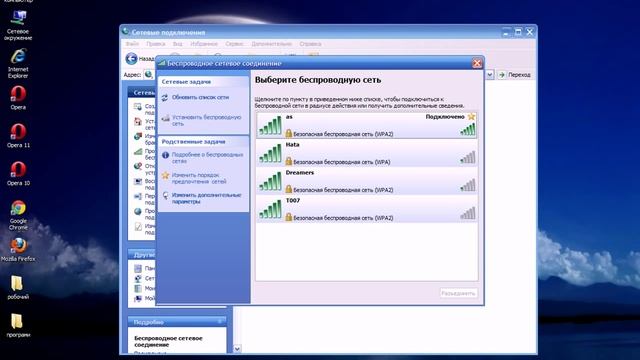Click the Сетевые задачи panel header
The height and width of the screenshot is (360, 640).
[x=203, y=82]
